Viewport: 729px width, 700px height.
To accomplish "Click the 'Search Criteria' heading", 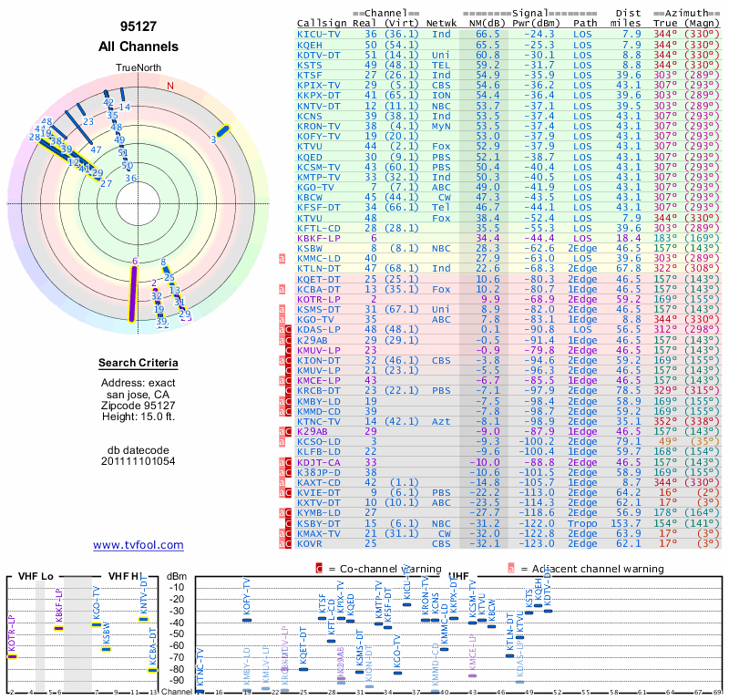I will coord(139,363).
